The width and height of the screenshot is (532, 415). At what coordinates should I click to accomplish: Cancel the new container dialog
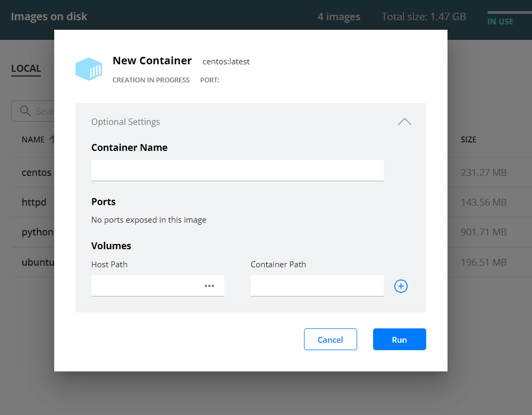330,340
